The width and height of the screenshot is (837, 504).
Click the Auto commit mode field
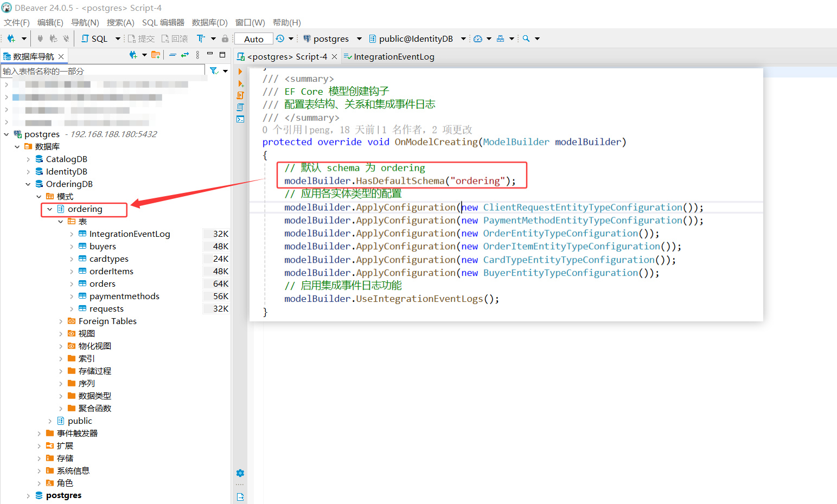click(x=253, y=39)
